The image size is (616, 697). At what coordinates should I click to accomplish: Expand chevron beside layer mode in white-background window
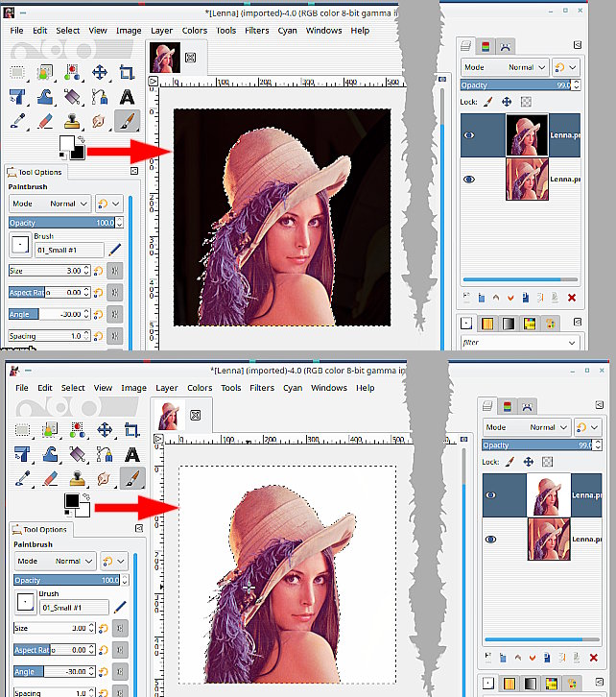pyautogui.click(x=595, y=427)
